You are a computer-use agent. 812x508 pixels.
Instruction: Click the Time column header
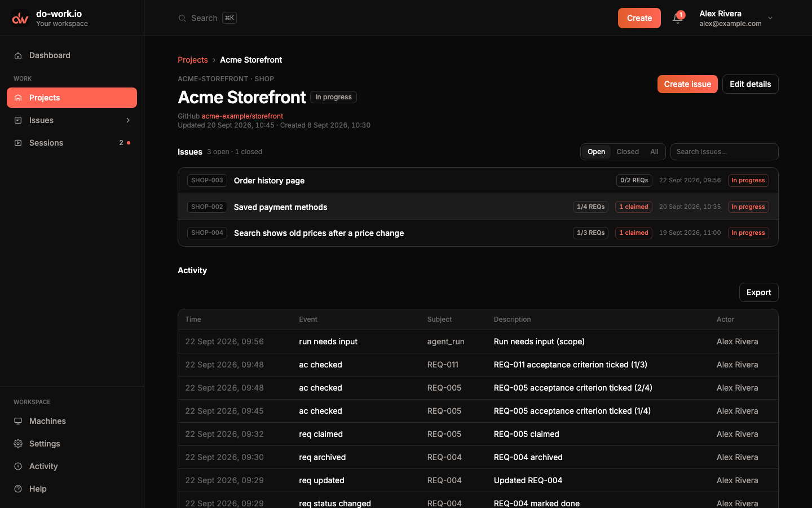(x=193, y=319)
